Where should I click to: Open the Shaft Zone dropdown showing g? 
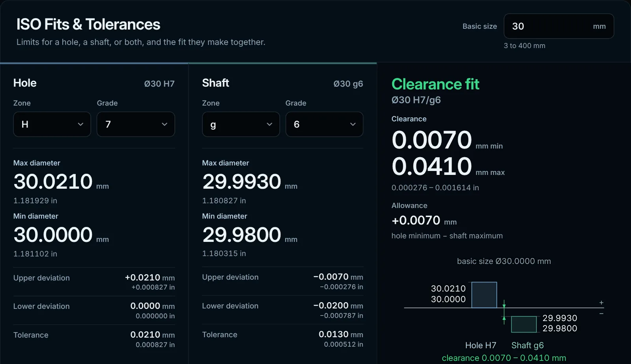click(x=241, y=124)
